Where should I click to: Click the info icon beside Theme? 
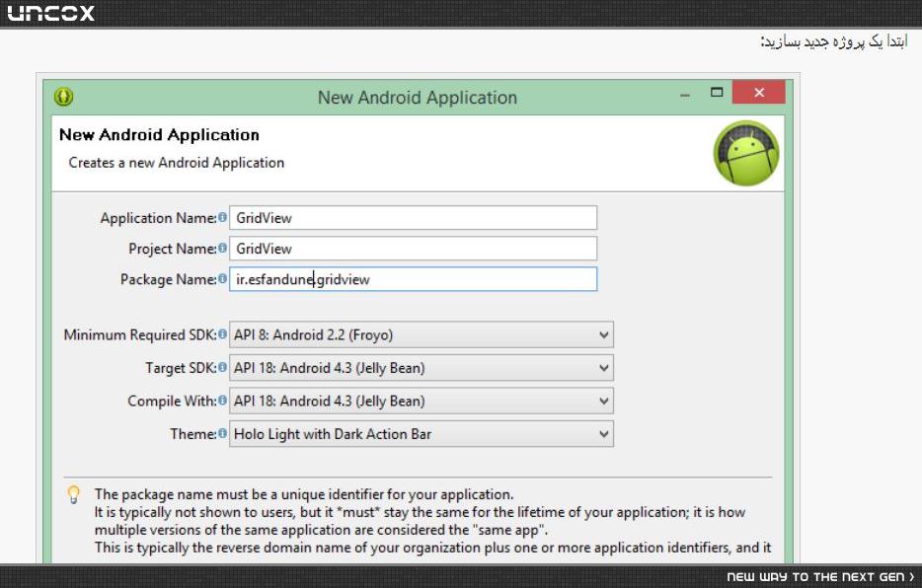click(x=222, y=432)
